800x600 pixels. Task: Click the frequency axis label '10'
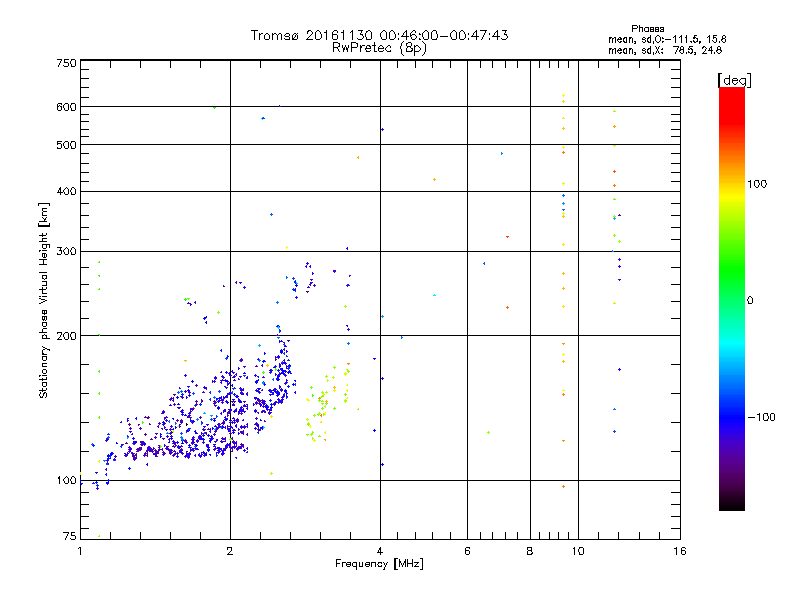click(x=578, y=551)
